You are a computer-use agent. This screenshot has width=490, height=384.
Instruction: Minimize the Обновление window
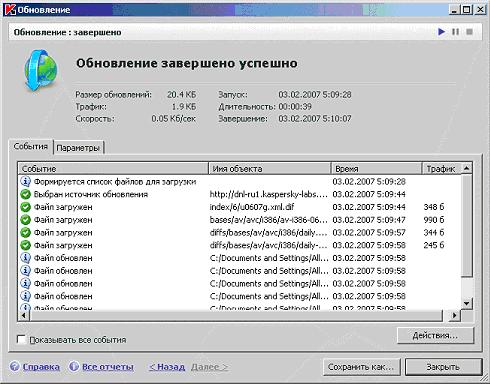click(453, 10)
